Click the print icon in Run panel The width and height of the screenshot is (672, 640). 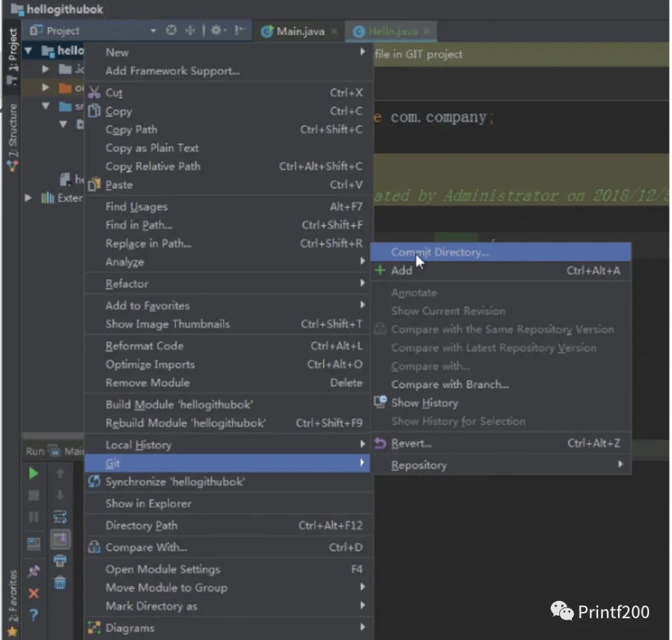(60, 560)
